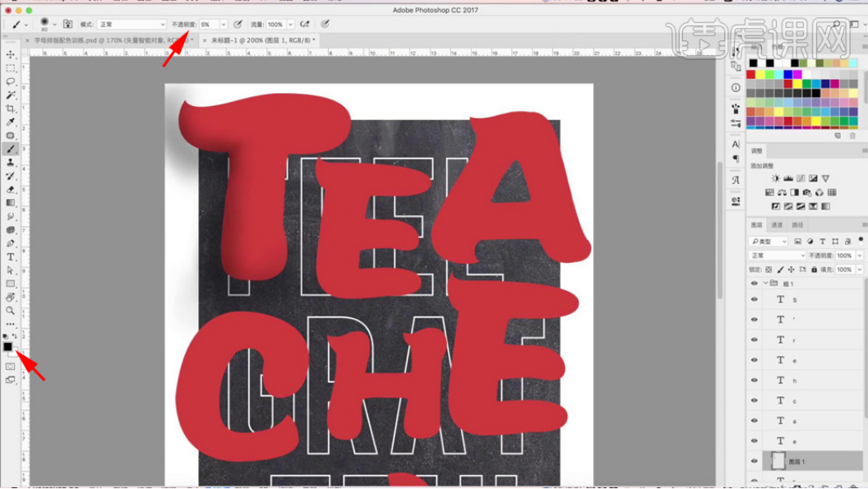Add Photo Filter adjustment (camera icon)

coord(807,192)
